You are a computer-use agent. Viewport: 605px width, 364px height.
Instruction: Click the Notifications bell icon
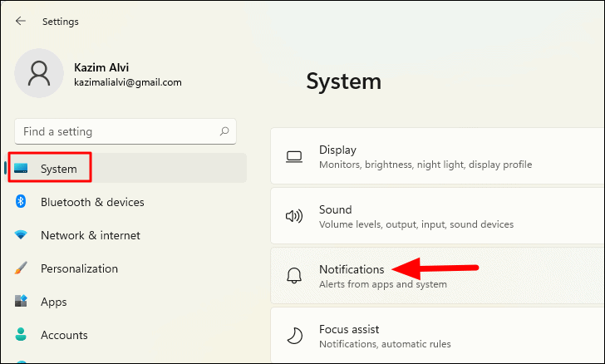tap(294, 276)
